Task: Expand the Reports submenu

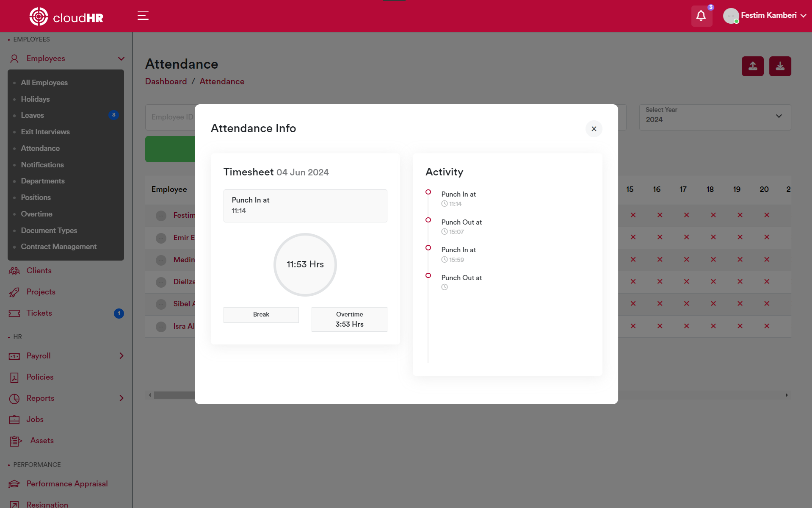Action: click(121, 398)
